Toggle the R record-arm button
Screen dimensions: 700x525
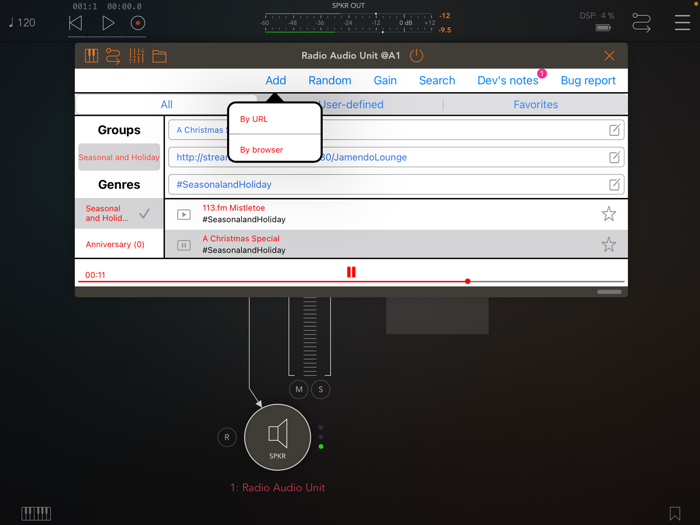pyautogui.click(x=227, y=437)
